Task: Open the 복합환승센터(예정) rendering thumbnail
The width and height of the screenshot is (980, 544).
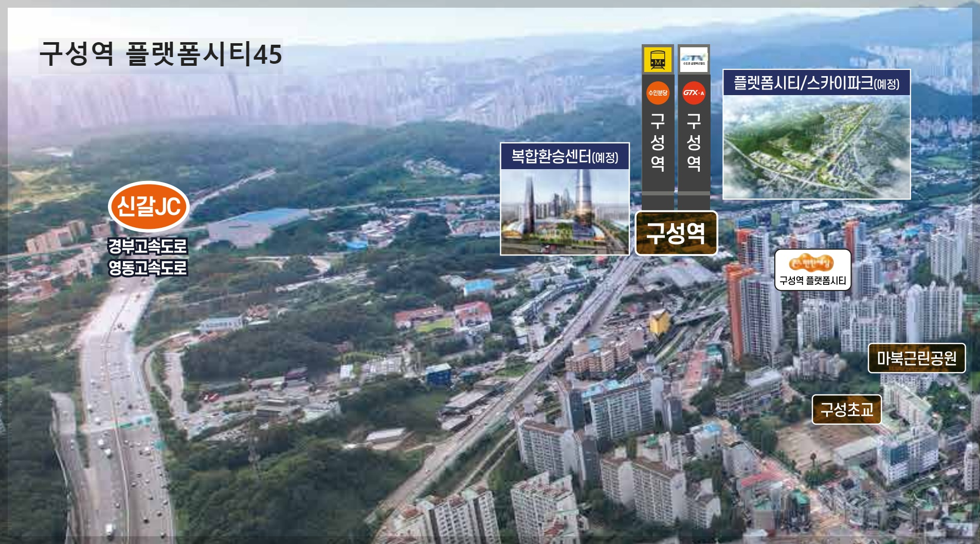Action: coord(565,212)
